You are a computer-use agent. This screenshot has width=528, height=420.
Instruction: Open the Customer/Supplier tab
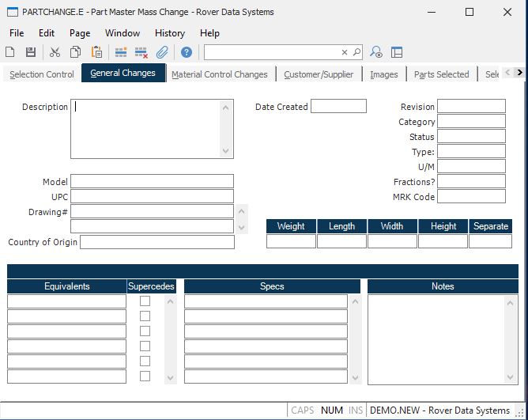point(319,74)
